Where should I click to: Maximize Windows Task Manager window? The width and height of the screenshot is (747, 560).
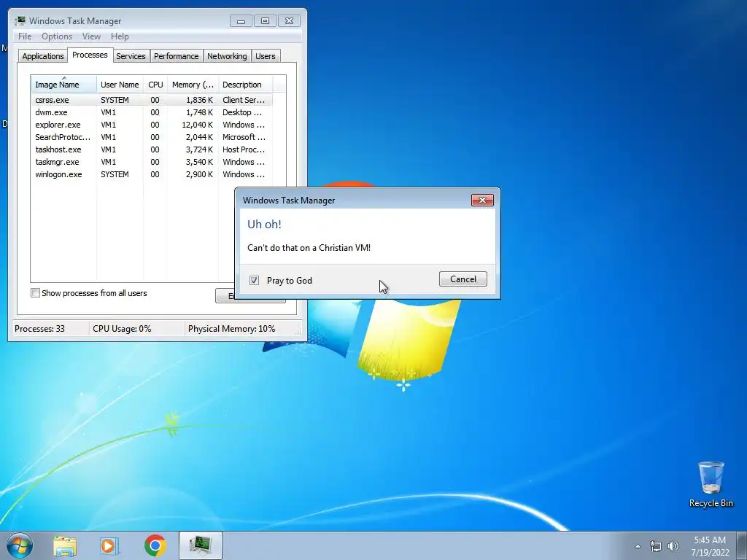point(265,21)
